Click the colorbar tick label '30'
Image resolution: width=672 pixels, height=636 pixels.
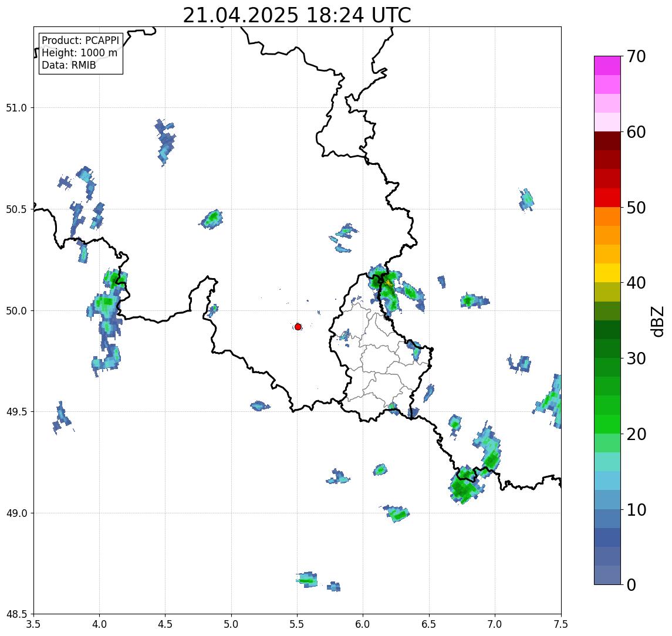point(636,358)
